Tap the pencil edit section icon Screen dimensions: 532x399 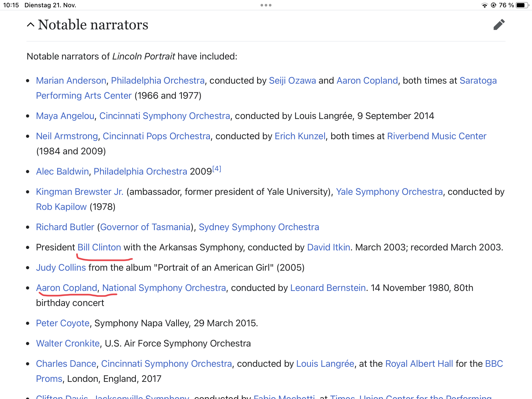[x=499, y=25]
